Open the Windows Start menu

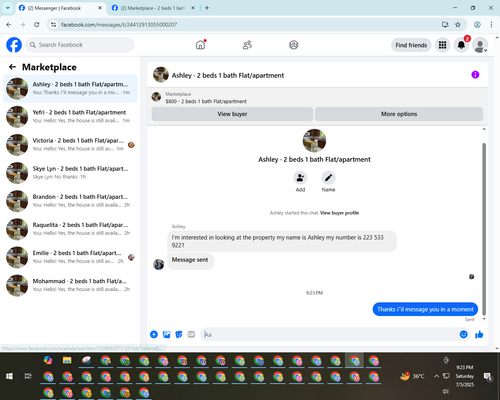[9, 376]
